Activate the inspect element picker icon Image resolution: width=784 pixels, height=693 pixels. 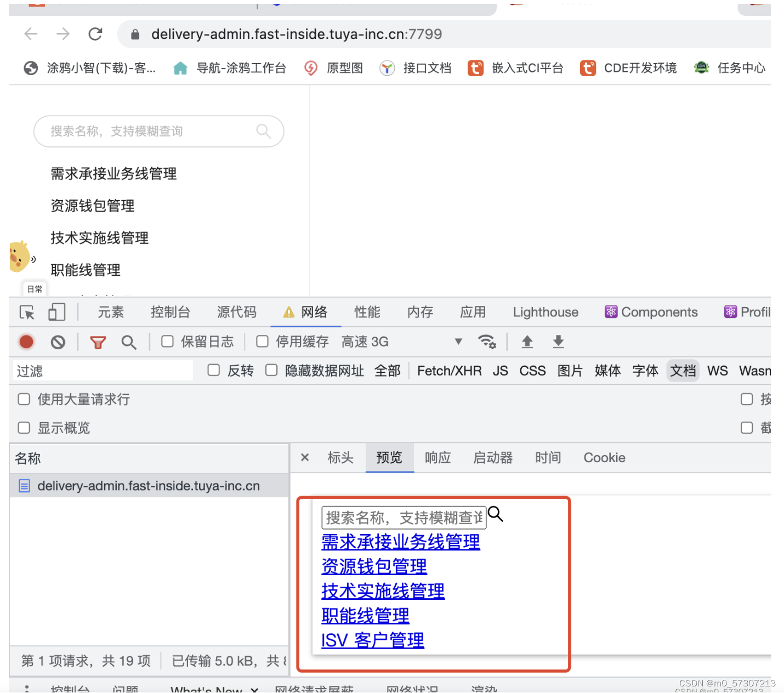point(27,313)
